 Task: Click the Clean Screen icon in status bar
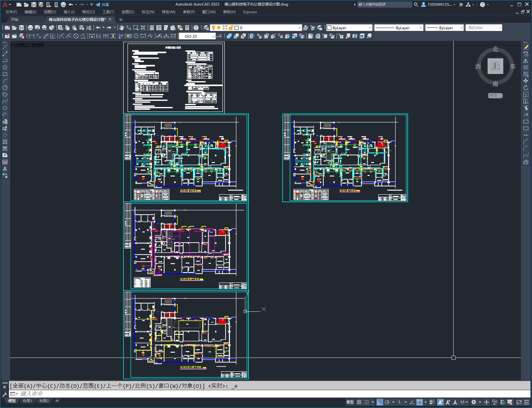pyautogui.click(x=519, y=402)
